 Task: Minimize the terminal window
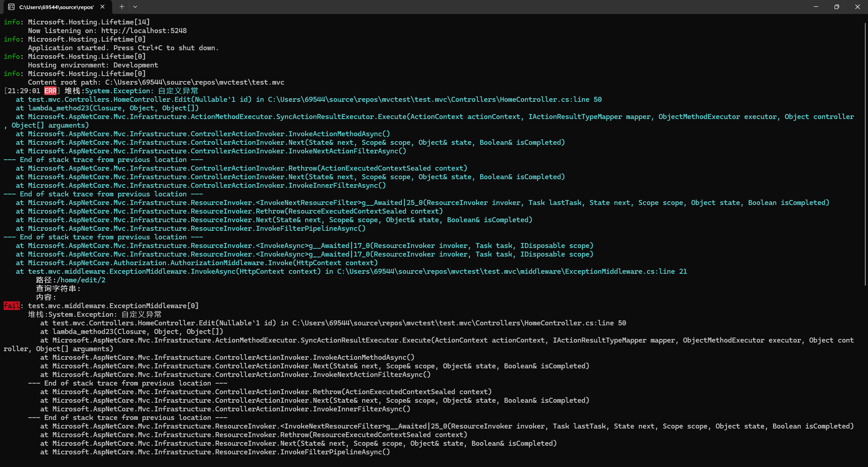(816, 7)
